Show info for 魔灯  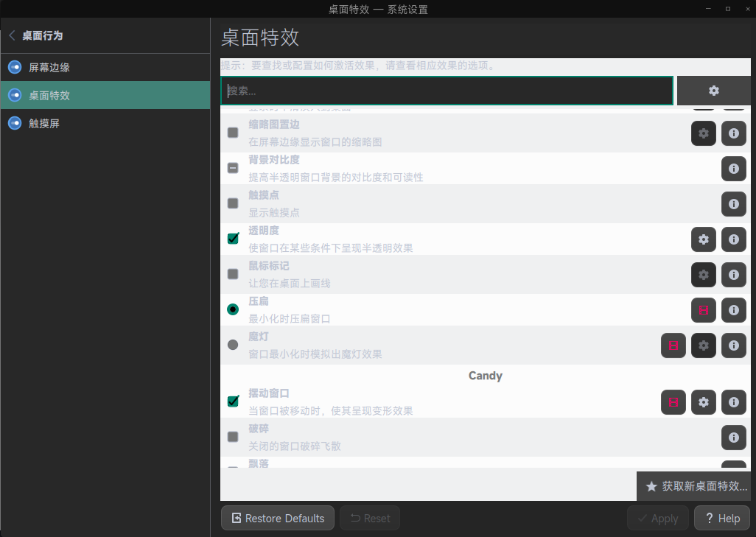tap(733, 345)
